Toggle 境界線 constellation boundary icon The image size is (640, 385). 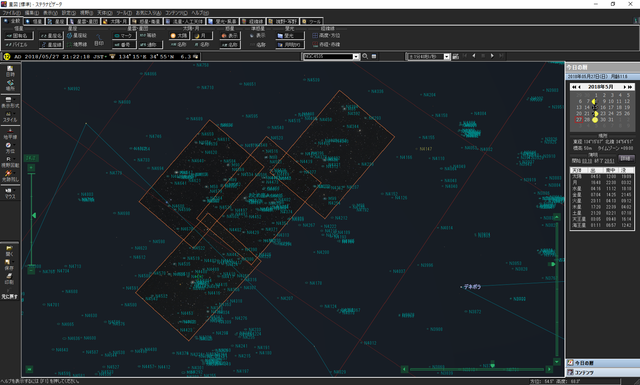78,45
